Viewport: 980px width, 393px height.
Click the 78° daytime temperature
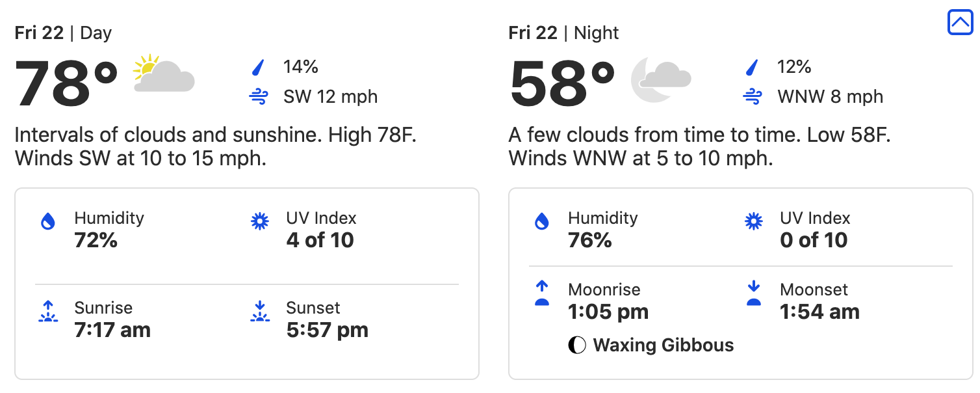click(66, 84)
